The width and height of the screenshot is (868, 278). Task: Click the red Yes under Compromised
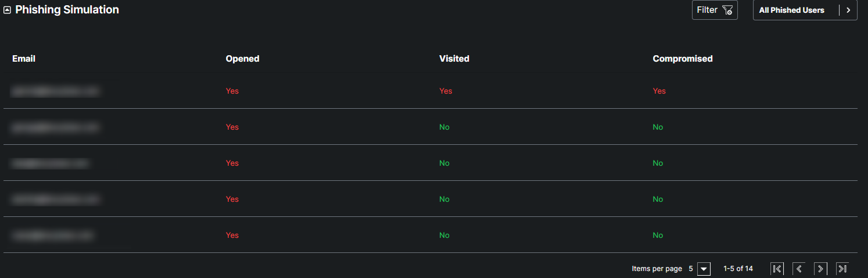click(x=659, y=91)
